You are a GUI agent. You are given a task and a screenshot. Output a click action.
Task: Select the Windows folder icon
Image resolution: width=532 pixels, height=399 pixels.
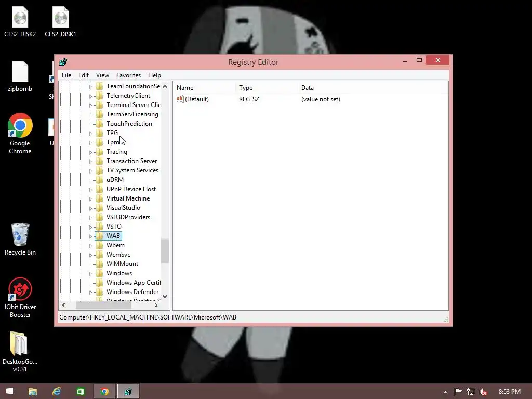[x=99, y=273]
